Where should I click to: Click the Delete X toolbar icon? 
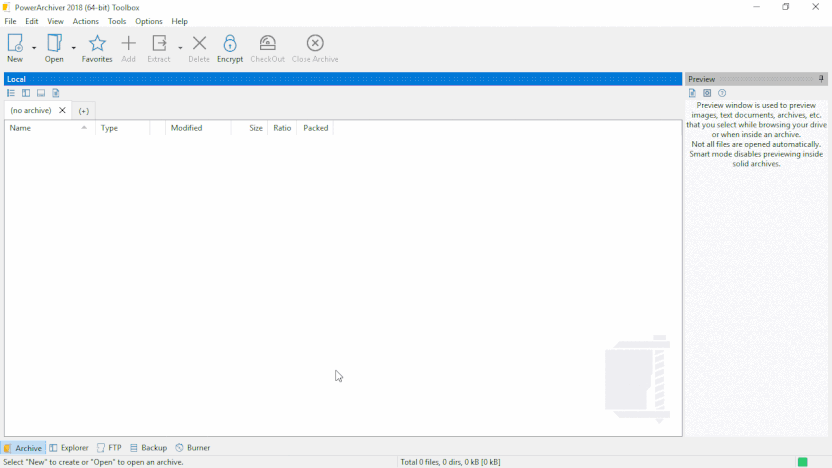point(199,48)
